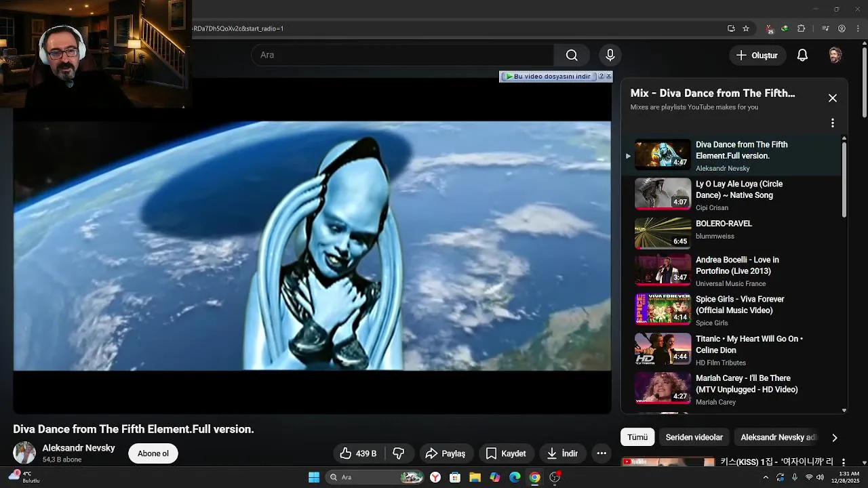Screen dimensions: 868x488
Task: Open more actions ellipsis below video
Action: tap(601, 453)
